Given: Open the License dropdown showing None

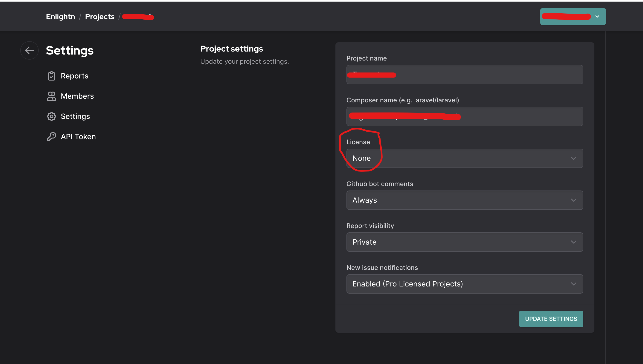Looking at the screenshot, I should [x=464, y=158].
